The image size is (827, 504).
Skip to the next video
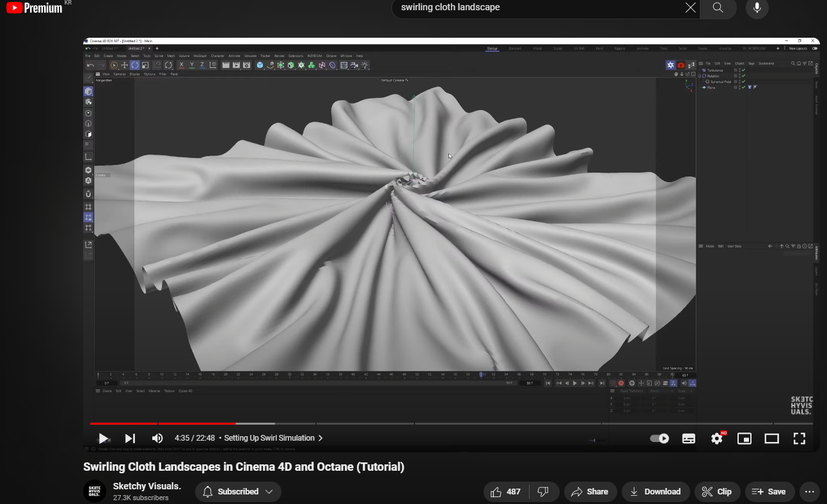[x=130, y=438]
